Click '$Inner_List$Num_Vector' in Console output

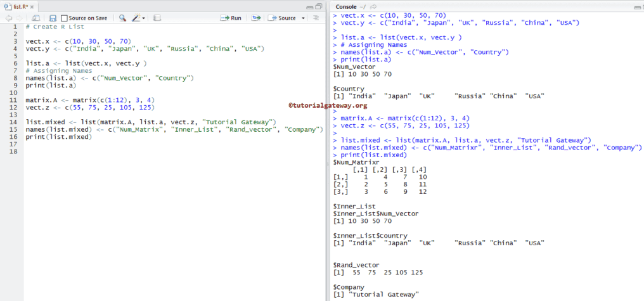coord(376,214)
